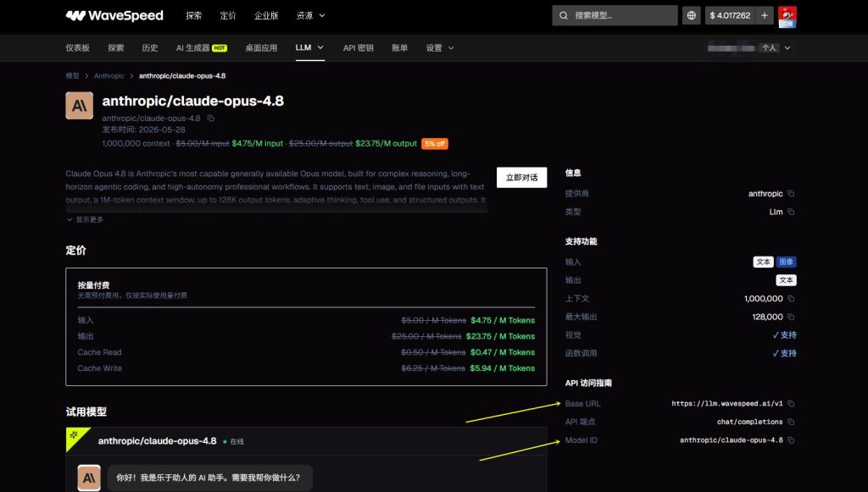Open the 桌面应用 tab
This screenshot has width=868, height=492.
261,48
